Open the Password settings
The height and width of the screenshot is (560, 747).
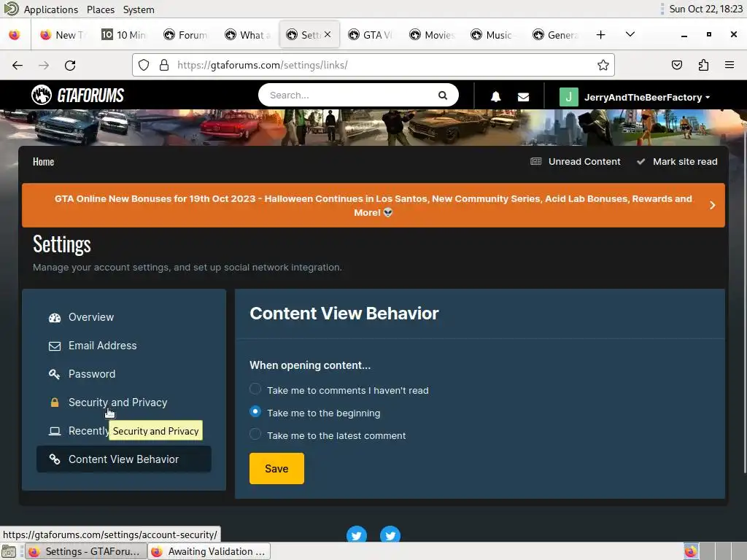click(92, 374)
